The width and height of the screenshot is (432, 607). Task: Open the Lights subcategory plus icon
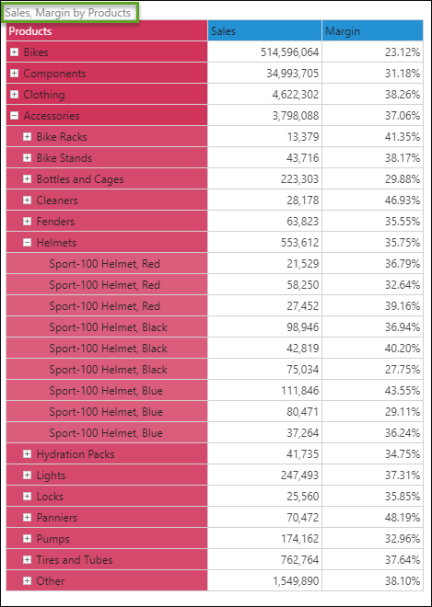click(27, 475)
